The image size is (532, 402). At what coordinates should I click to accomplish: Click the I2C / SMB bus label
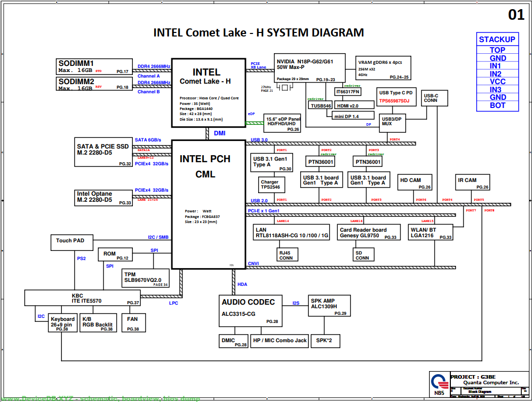(158, 237)
